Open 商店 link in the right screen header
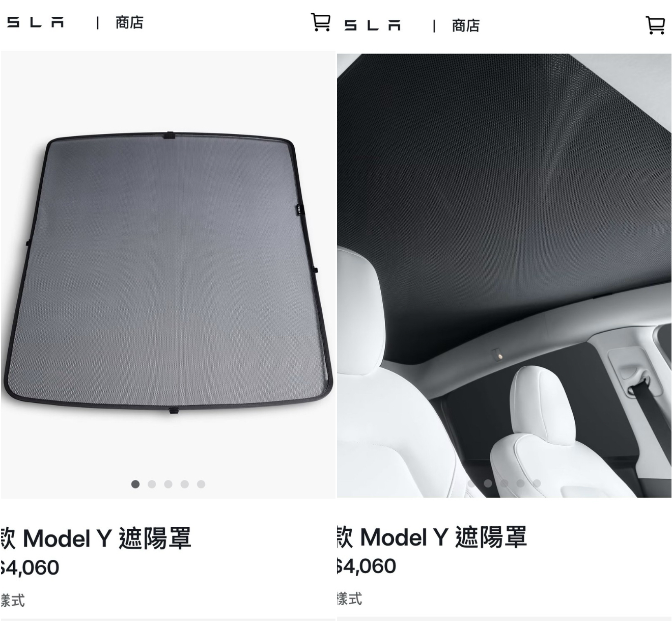This screenshot has height=621, width=672. (x=466, y=25)
